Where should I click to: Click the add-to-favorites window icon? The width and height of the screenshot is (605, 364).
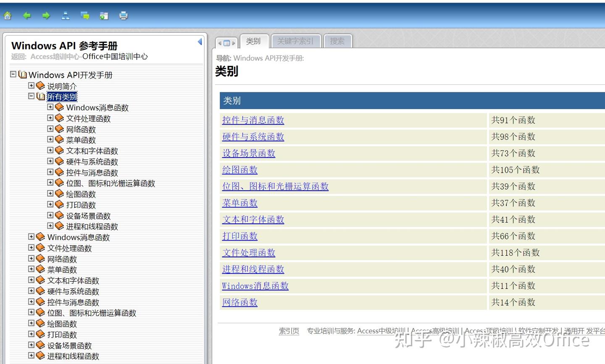click(x=103, y=15)
